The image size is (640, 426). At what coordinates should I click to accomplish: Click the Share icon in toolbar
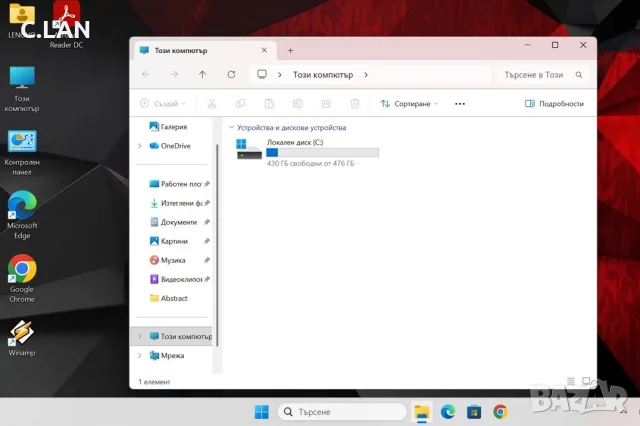pyautogui.click(x=326, y=104)
